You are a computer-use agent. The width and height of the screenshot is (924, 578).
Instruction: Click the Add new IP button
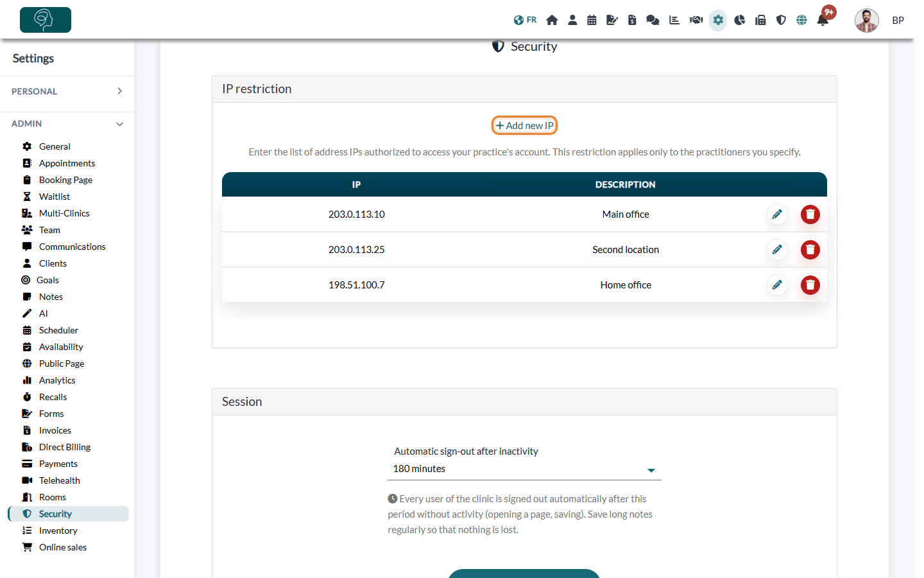[x=524, y=125]
